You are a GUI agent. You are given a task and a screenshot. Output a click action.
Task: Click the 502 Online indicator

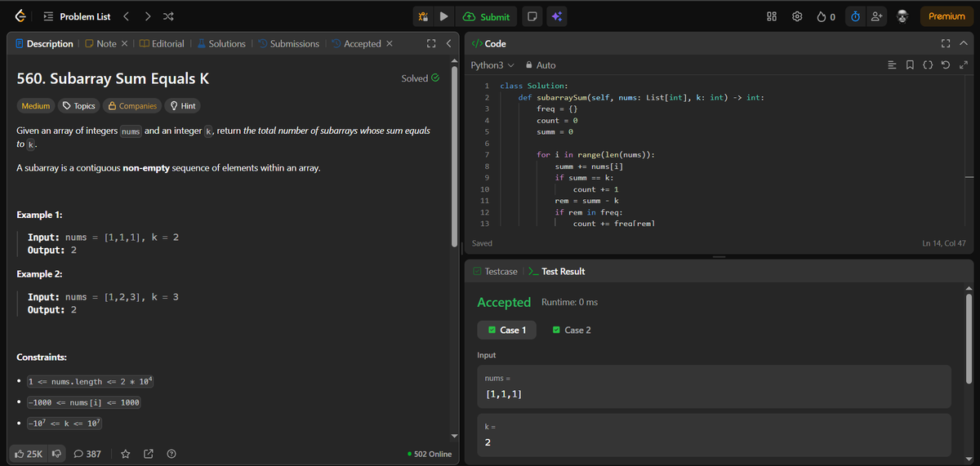(429, 454)
